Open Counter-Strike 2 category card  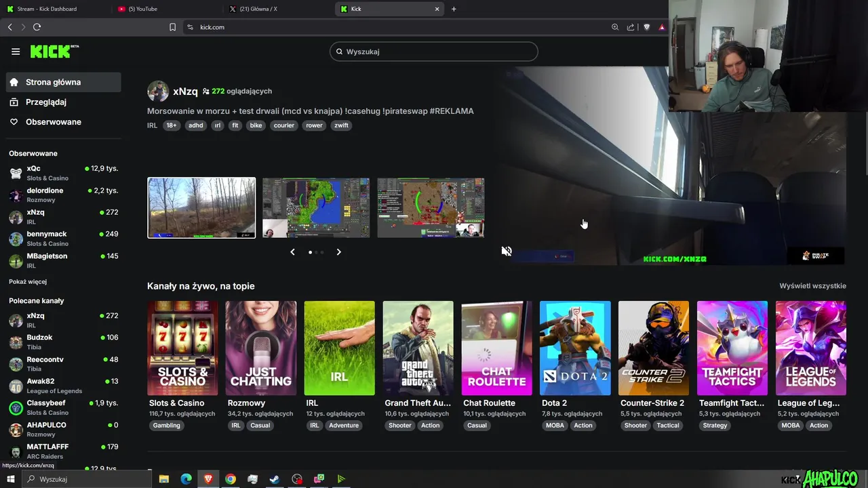tap(654, 348)
